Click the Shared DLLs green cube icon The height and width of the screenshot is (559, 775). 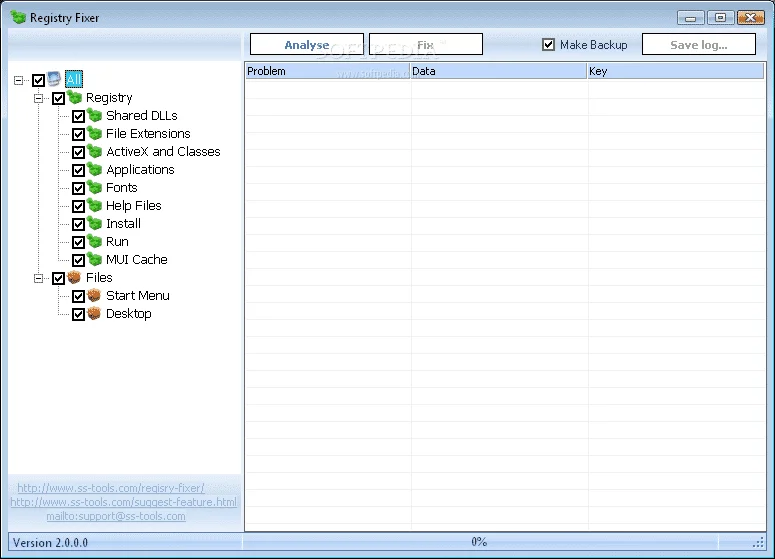(94, 115)
